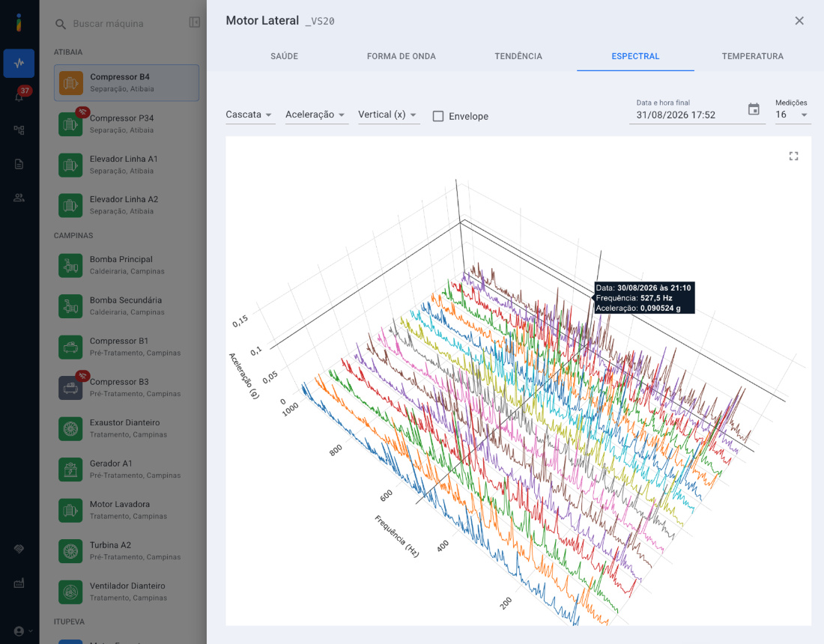Expand the chart to fullscreen

(793, 156)
